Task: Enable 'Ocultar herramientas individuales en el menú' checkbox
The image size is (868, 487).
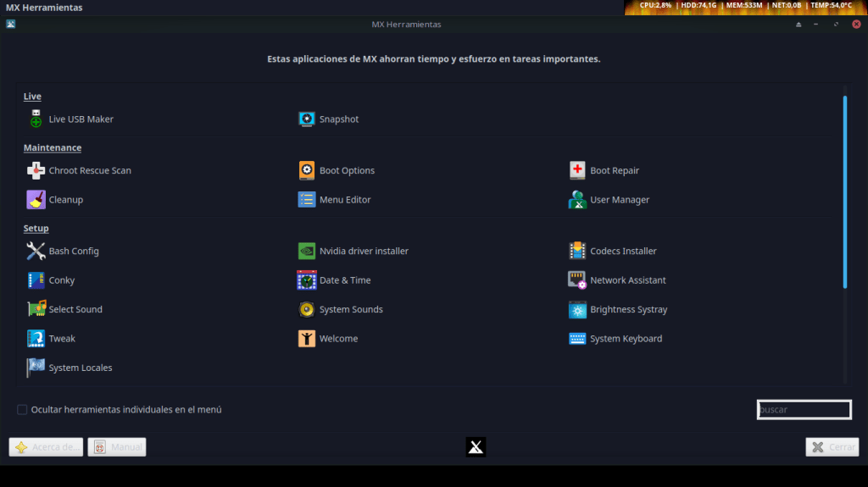Action: pyautogui.click(x=22, y=410)
